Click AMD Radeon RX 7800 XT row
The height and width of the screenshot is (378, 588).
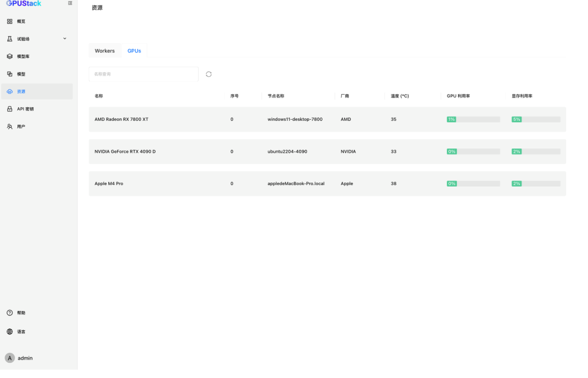click(x=121, y=120)
